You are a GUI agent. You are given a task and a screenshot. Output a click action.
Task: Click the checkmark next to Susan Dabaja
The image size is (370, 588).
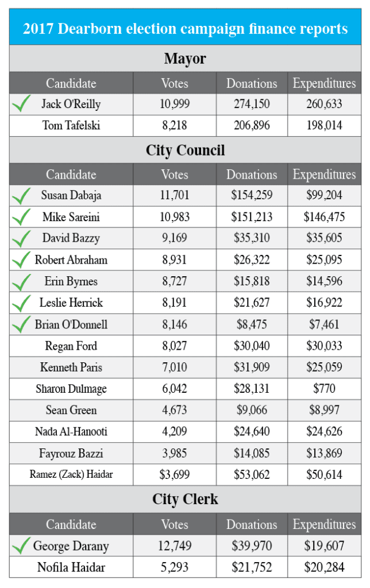(21, 195)
